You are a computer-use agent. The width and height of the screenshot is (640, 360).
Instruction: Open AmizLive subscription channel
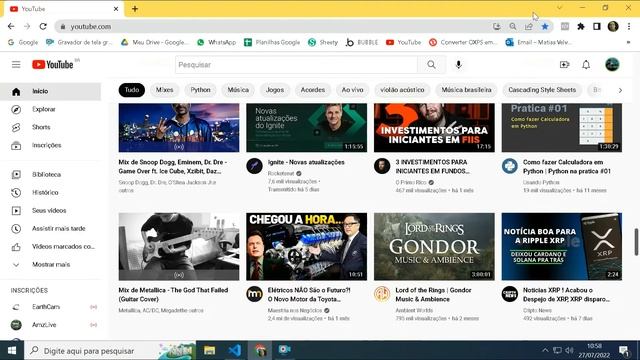pyautogui.click(x=51, y=325)
